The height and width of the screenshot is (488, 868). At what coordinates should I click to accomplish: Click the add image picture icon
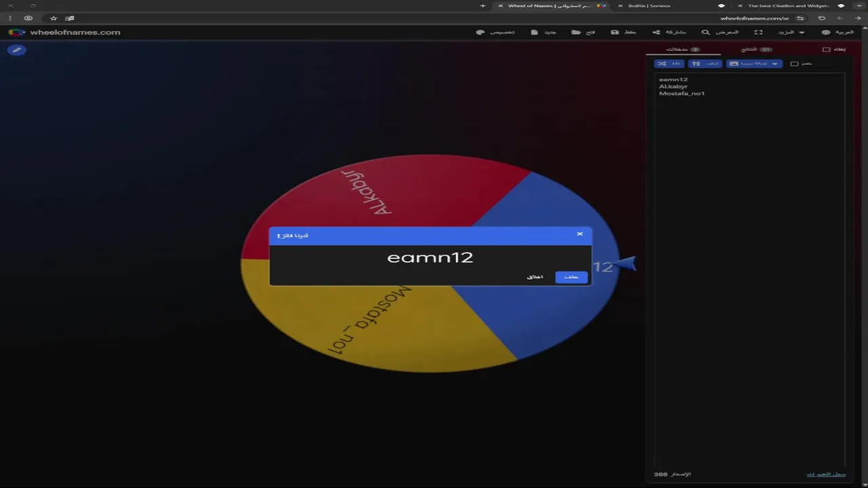point(734,64)
